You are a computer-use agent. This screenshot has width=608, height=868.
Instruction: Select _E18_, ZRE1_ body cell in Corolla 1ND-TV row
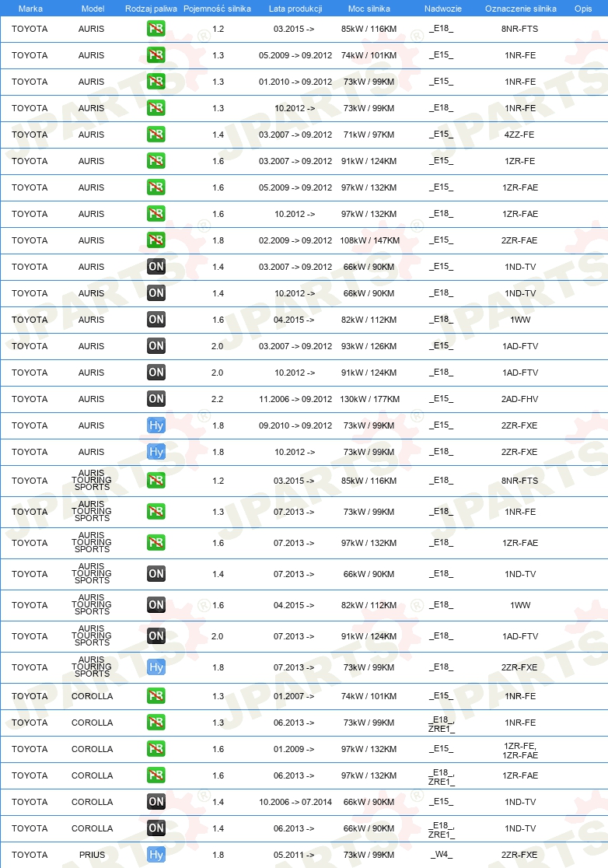click(442, 830)
